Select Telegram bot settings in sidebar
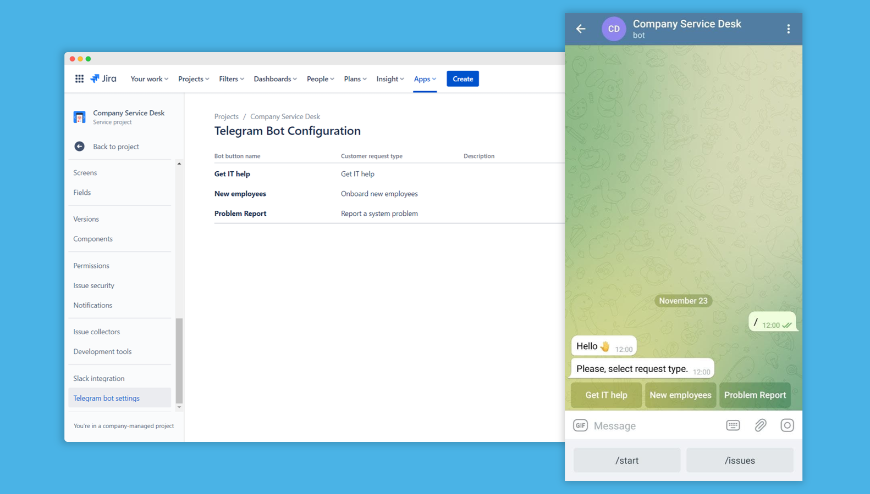This screenshot has width=870, height=494. coord(119,398)
